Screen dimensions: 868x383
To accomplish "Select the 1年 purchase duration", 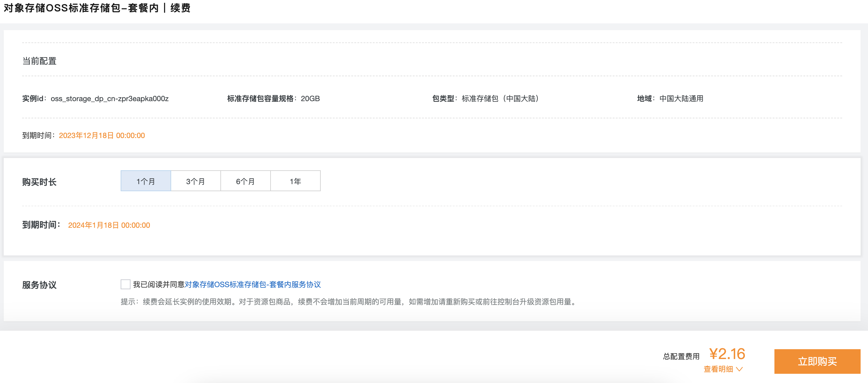I will (295, 181).
